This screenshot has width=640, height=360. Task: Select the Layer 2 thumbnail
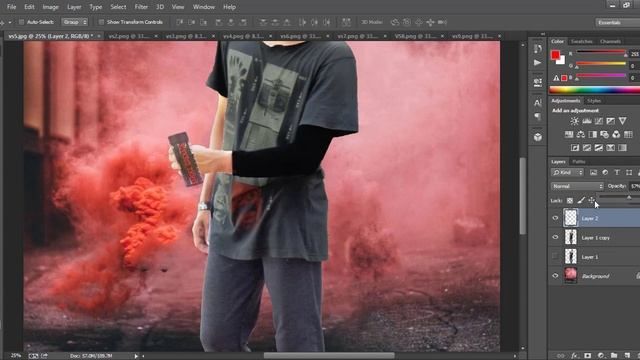571,218
